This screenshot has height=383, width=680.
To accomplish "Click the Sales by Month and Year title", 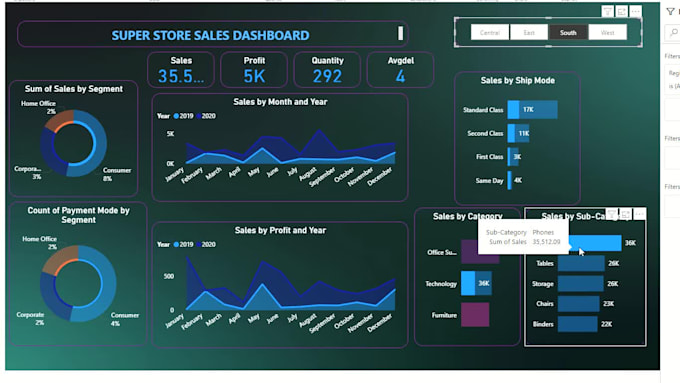I will (x=280, y=101).
